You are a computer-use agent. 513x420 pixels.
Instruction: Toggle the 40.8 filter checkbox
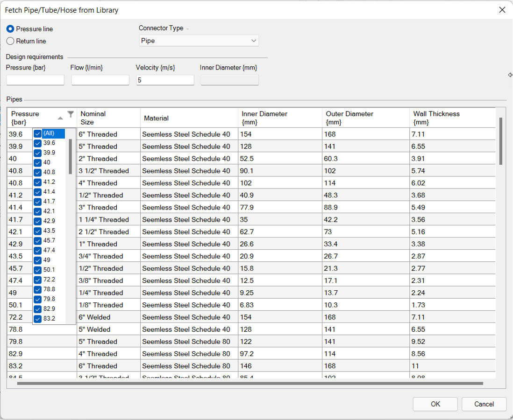click(x=38, y=173)
